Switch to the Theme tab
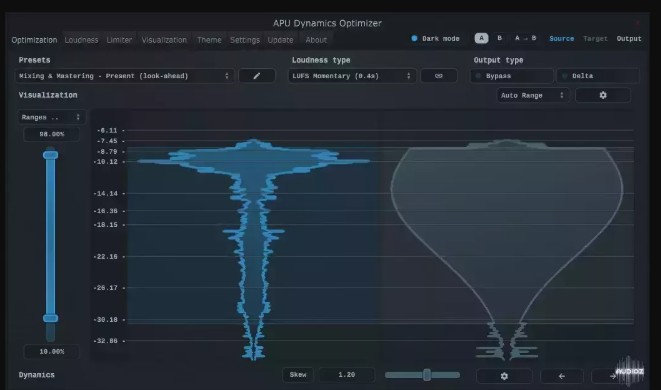Screen dimensions: 661x390 209,40
